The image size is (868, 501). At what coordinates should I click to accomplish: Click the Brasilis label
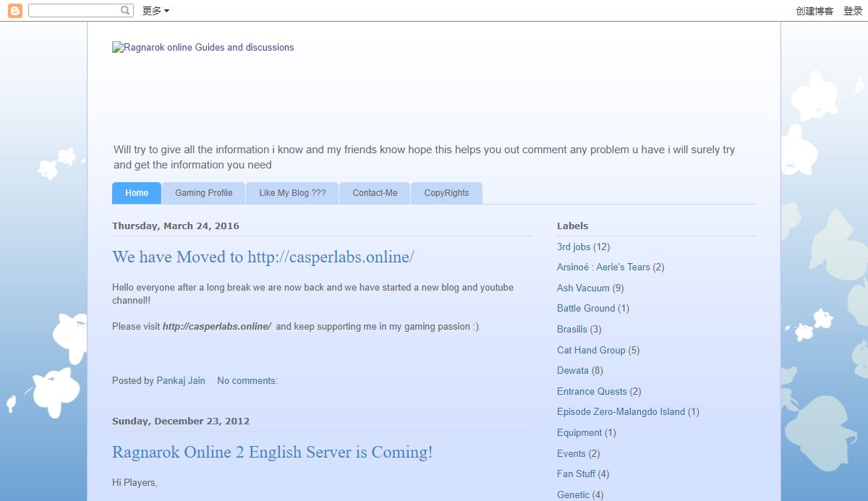point(572,329)
